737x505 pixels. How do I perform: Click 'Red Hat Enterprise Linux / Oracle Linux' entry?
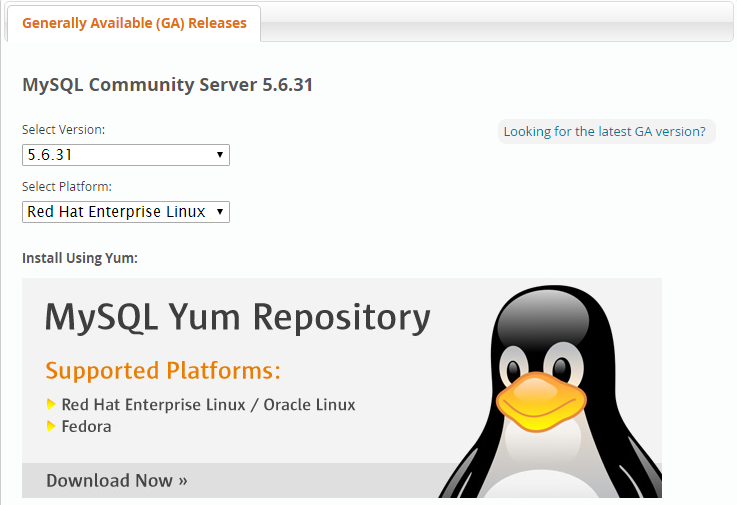pyautogui.click(x=208, y=404)
